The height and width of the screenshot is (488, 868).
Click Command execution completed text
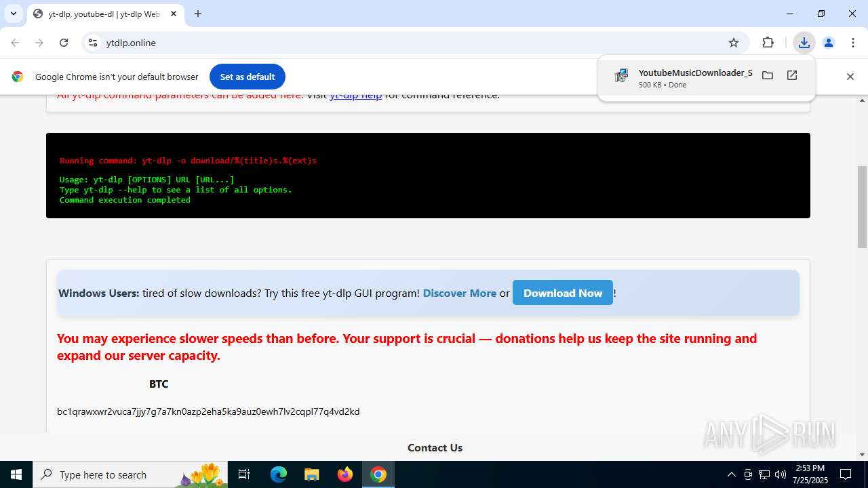pos(125,200)
